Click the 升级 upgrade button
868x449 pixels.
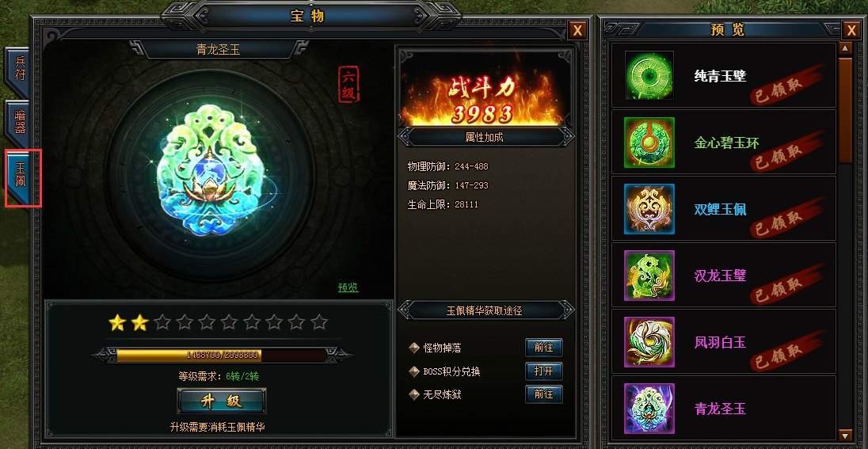point(222,401)
